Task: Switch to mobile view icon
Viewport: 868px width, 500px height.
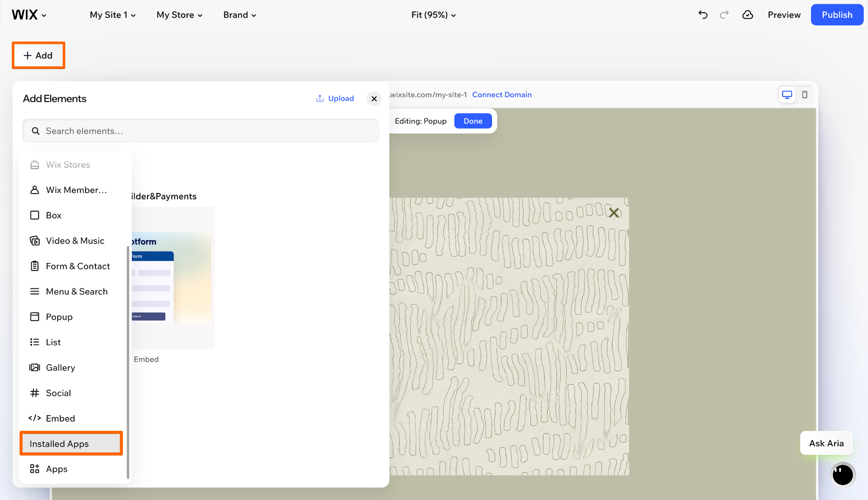Action: click(804, 95)
